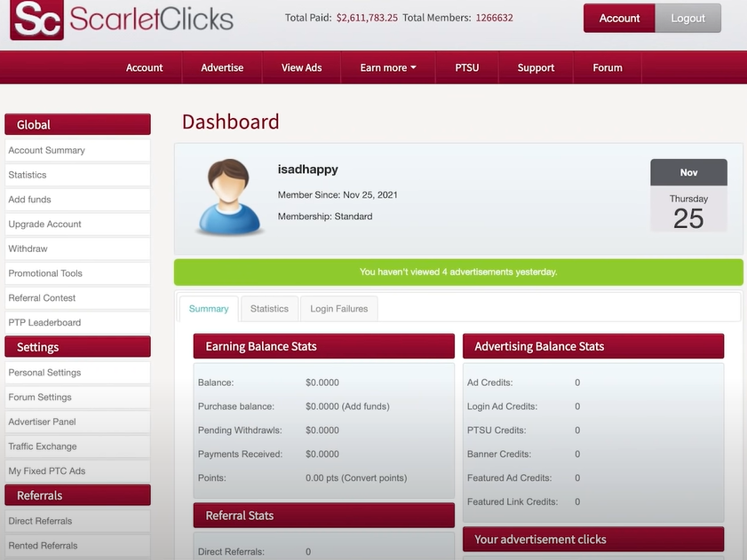
Task: Switch to the Statistics tab
Action: click(x=270, y=309)
